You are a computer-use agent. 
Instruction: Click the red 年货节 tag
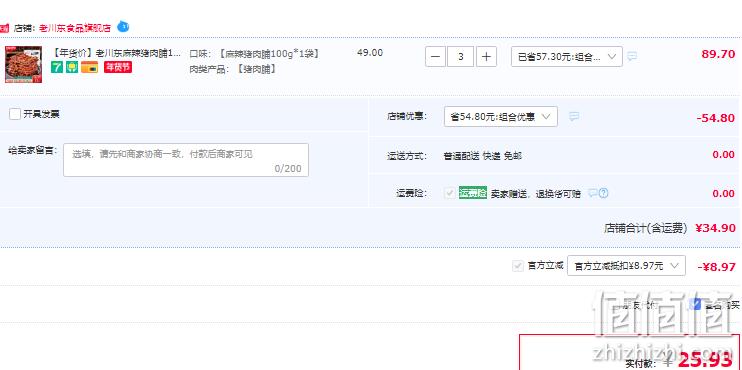[118, 67]
